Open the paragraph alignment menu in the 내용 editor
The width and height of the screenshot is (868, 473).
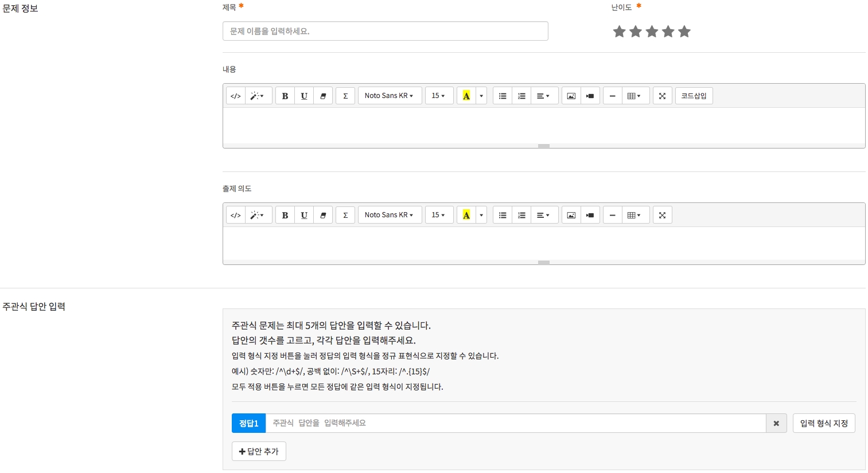pos(543,96)
